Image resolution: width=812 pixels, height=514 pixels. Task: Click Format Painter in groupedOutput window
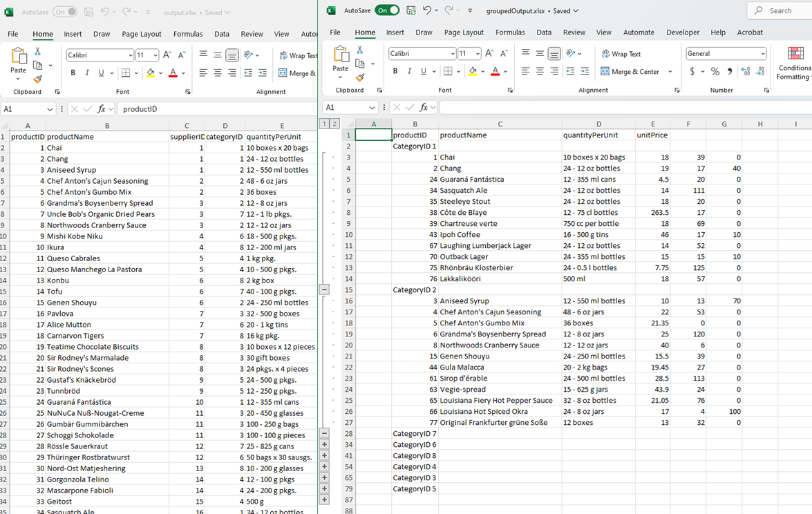tap(360, 78)
